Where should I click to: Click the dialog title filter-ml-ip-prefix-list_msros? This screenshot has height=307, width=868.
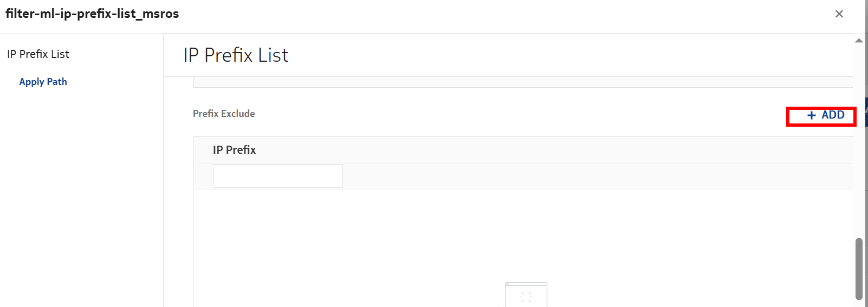[x=92, y=14]
